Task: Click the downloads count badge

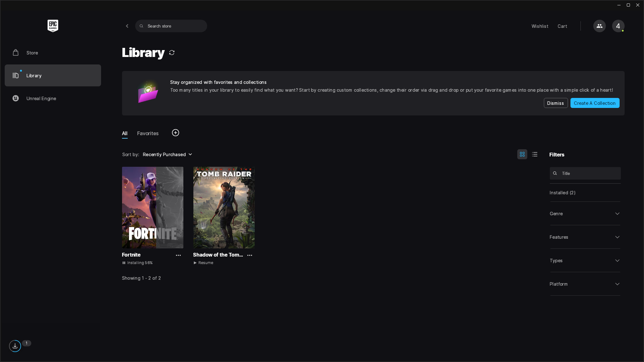Action: point(27,343)
